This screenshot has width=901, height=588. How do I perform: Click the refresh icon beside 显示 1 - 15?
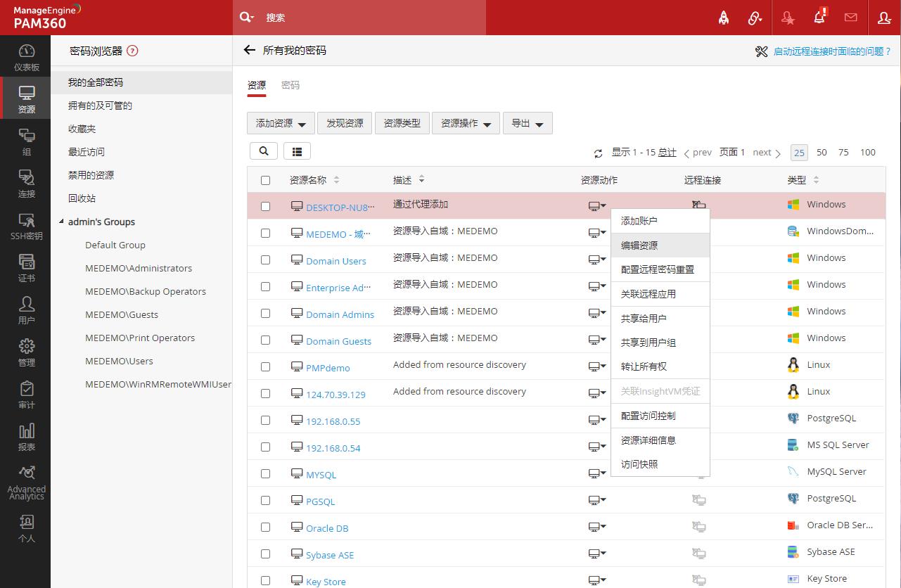[599, 153]
